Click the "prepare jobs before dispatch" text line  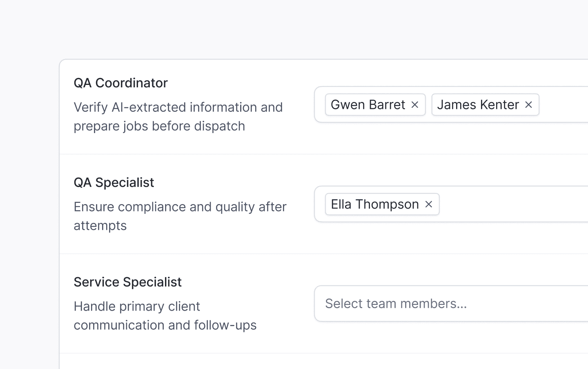pyautogui.click(x=159, y=126)
